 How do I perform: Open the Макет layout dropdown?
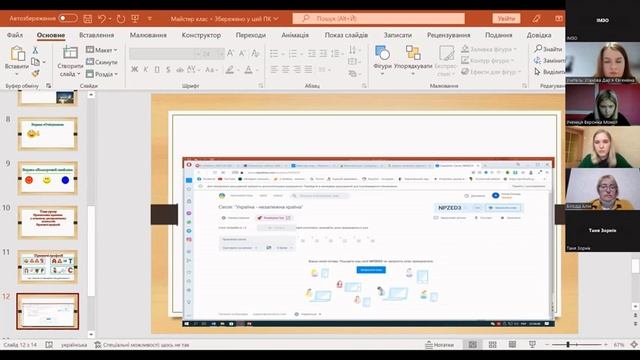tap(102, 50)
